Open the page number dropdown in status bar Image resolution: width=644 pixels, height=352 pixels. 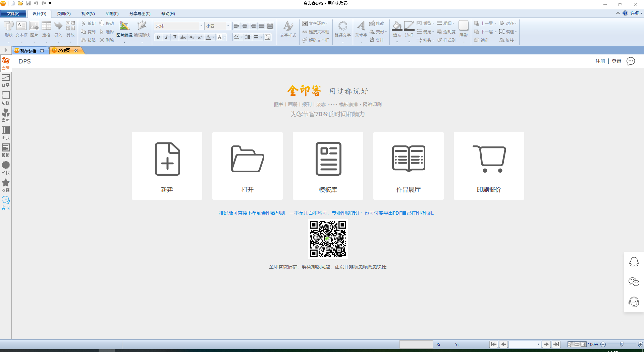pos(538,344)
